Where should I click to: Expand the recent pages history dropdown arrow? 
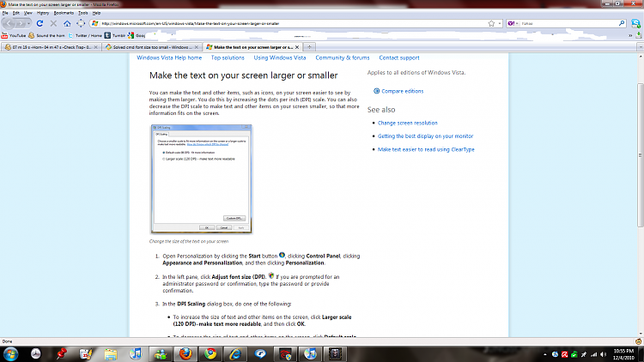[x=28, y=23]
